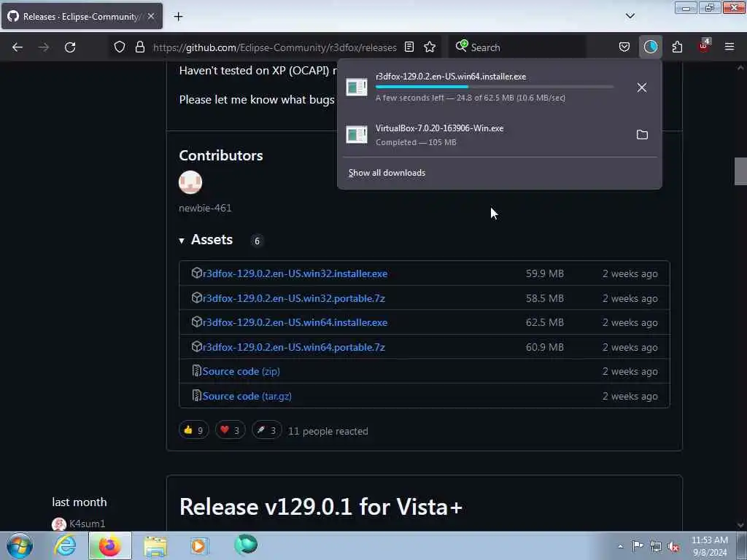Open Windows Explorer from taskbar
The image size is (747, 560).
click(155, 545)
